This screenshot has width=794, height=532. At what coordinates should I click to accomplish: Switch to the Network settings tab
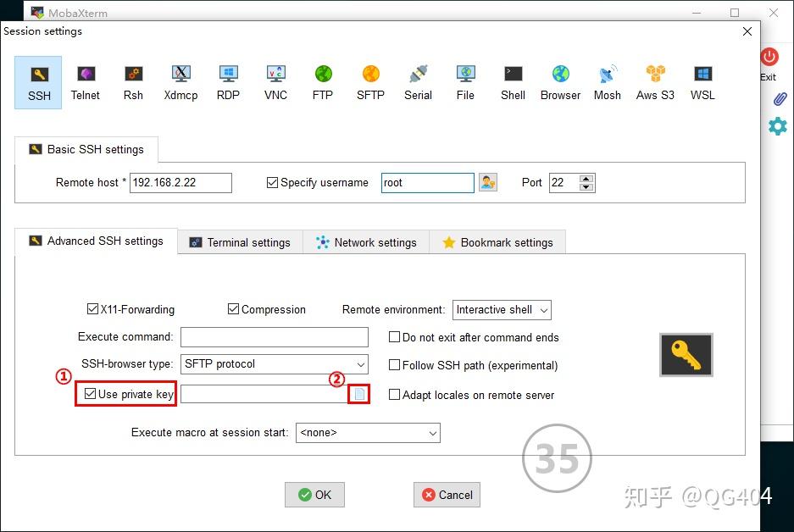pyautogui.click(x=366, y=242)
